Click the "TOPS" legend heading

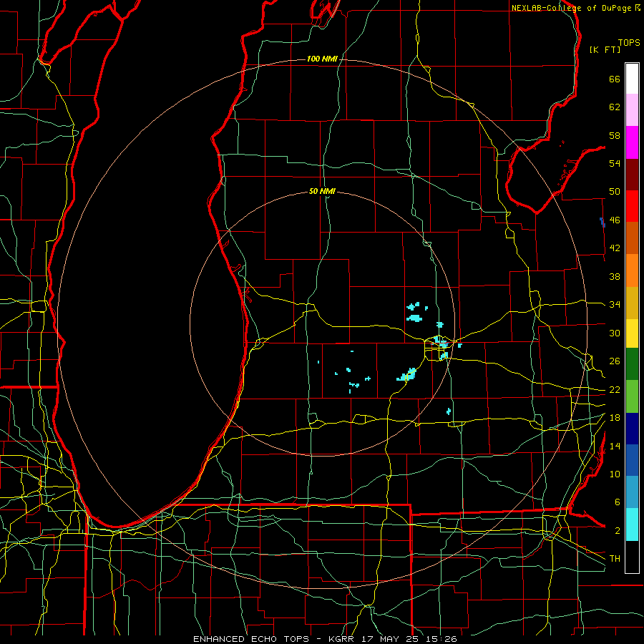[x=629, y=43]
